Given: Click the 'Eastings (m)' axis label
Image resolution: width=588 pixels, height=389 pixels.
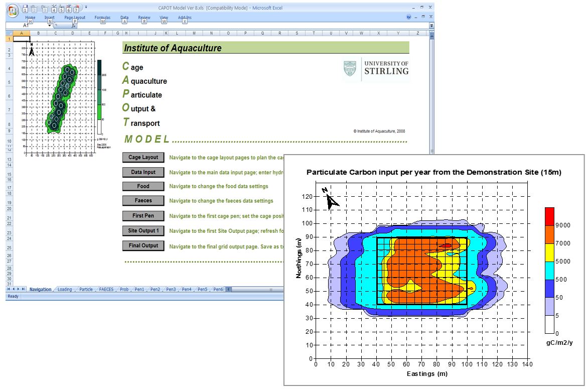Looking at the screenshot, I should (427, 373).
